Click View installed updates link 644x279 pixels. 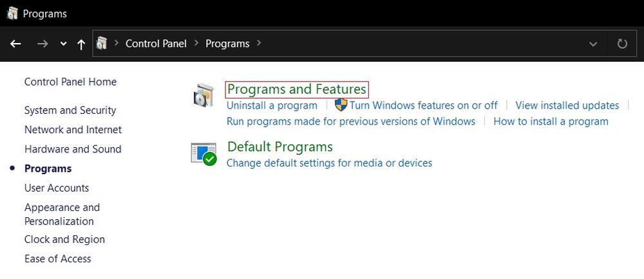pyautogui.click(x=567, y=105)
